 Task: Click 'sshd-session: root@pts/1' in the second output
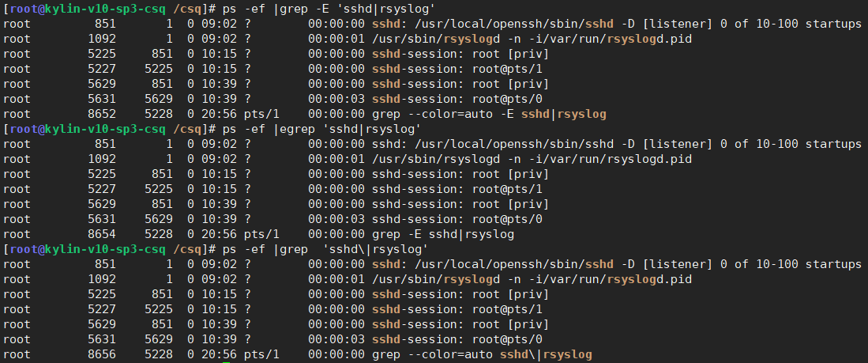tap(457, 189)
